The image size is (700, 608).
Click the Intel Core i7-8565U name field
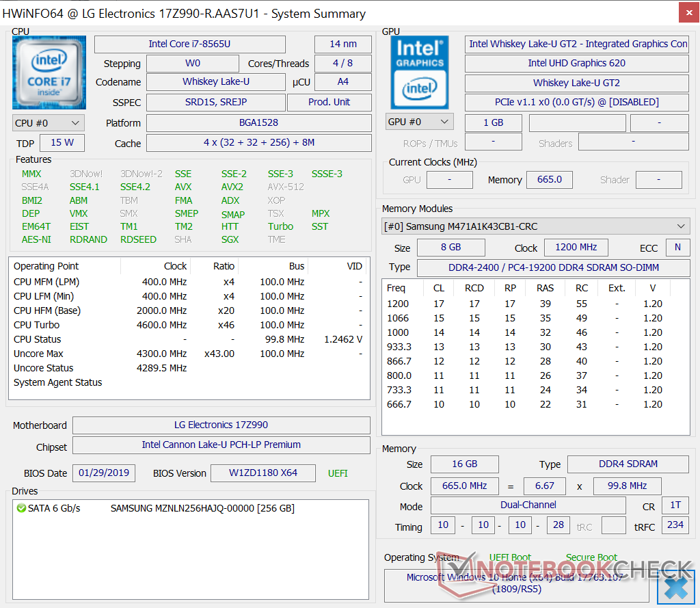(x=190, y=44)
